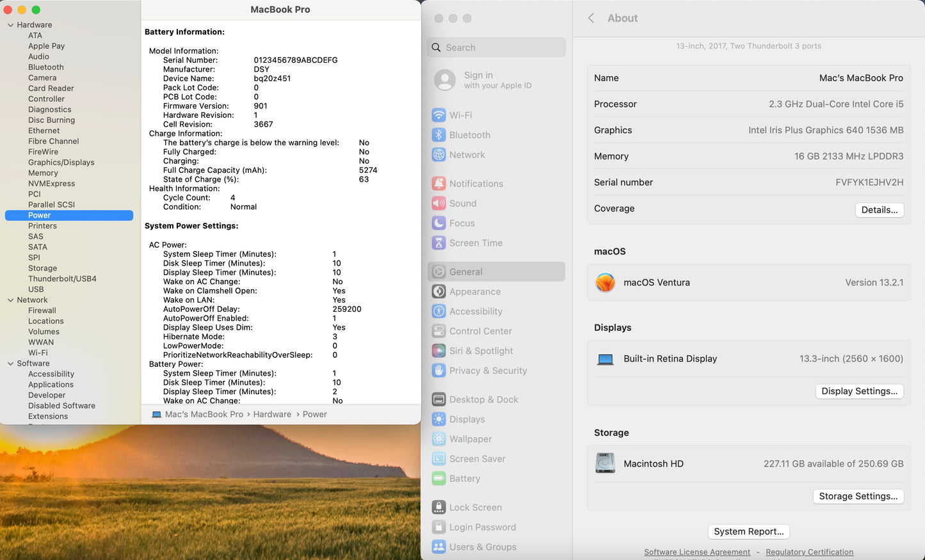Image resolution: width=925 pixels, height=560 pixels.
Task: Select the Notifications bell icon
Action: click(x=438, y=184)
